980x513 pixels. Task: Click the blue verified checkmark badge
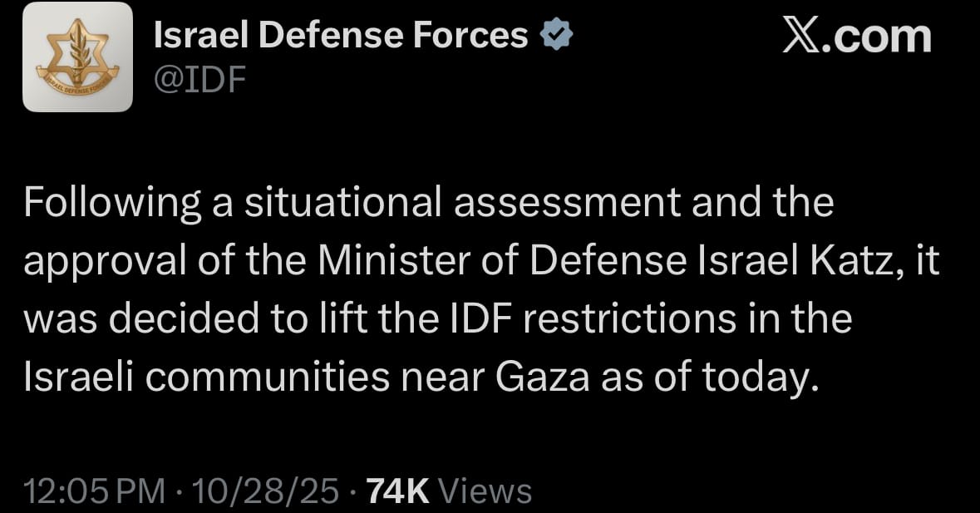[x=555, y=35]
